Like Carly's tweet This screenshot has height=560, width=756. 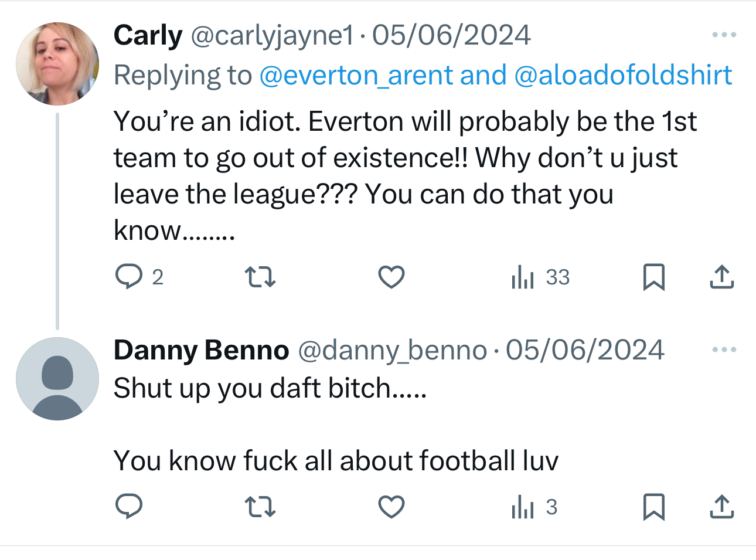pyautogui.click(x=391, y=277)
